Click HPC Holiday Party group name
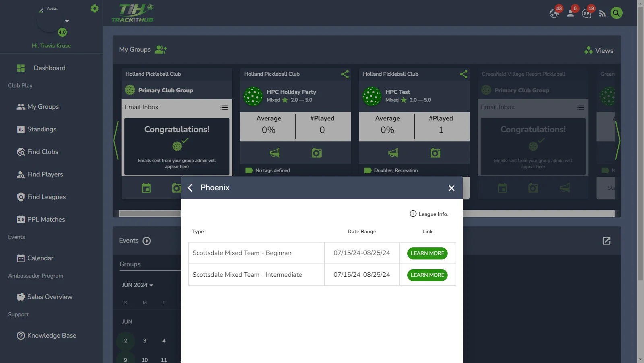 tap(291, 92)
